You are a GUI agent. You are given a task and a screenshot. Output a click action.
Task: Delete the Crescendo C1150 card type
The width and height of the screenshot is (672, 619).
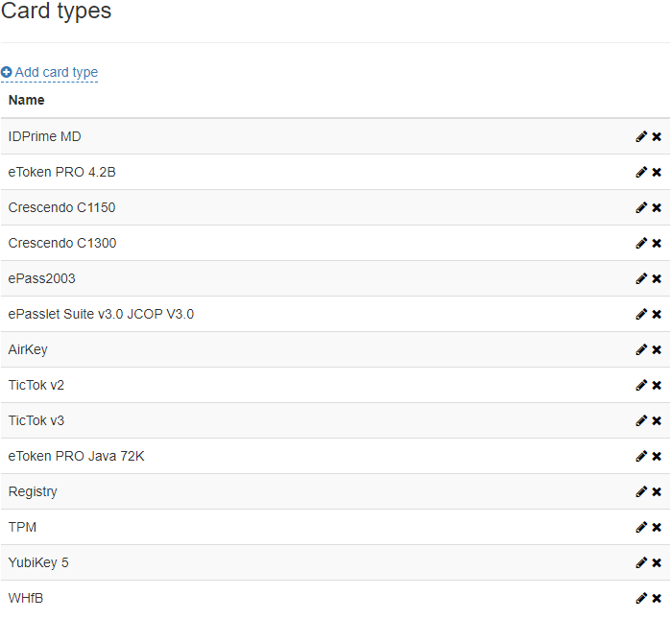pos(657,207)
